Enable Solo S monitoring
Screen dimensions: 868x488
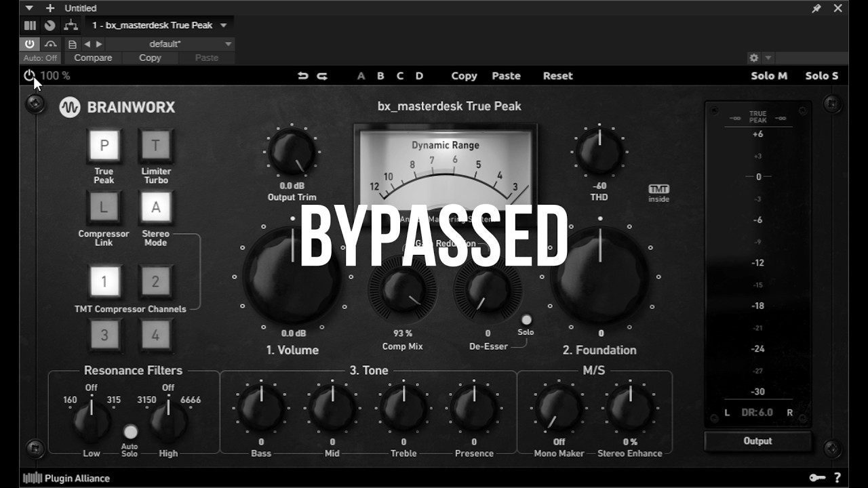[822, 76]
